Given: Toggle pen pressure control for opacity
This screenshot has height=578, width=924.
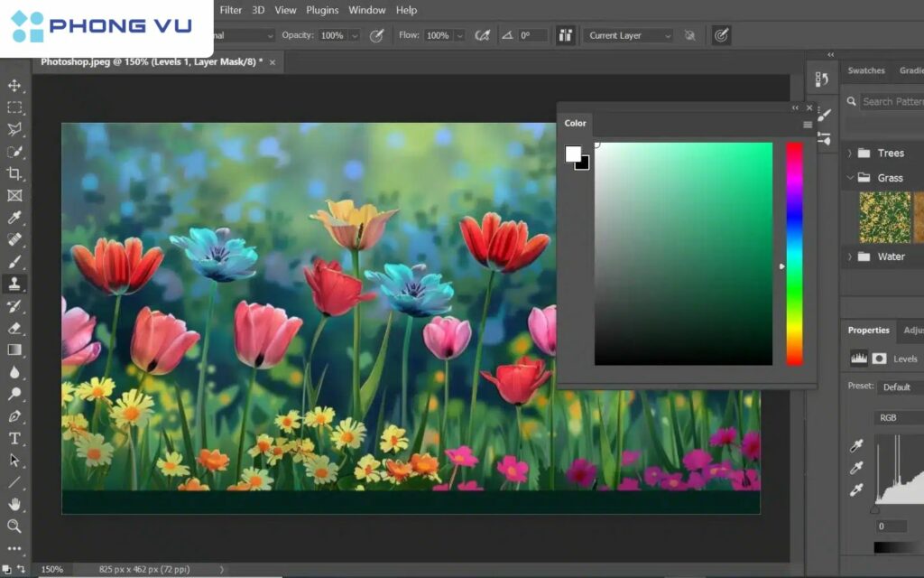Looking at the screenshot, I should tap(375, 35).
